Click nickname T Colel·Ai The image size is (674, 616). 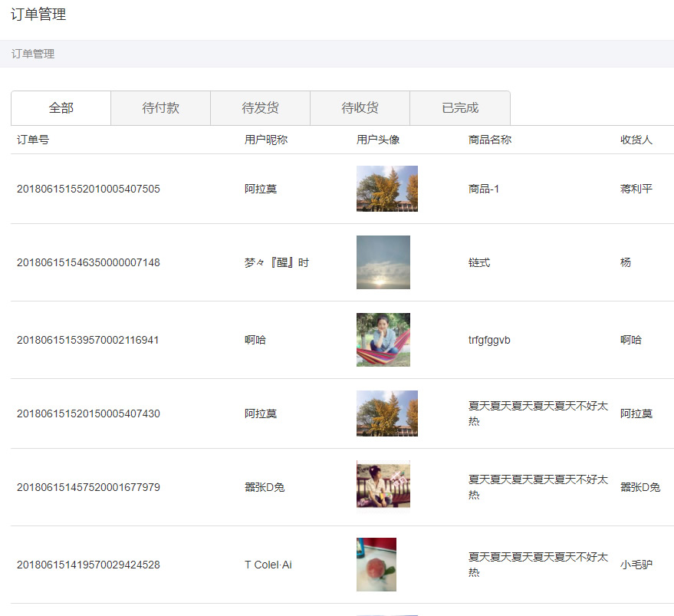tap(268, 565)
